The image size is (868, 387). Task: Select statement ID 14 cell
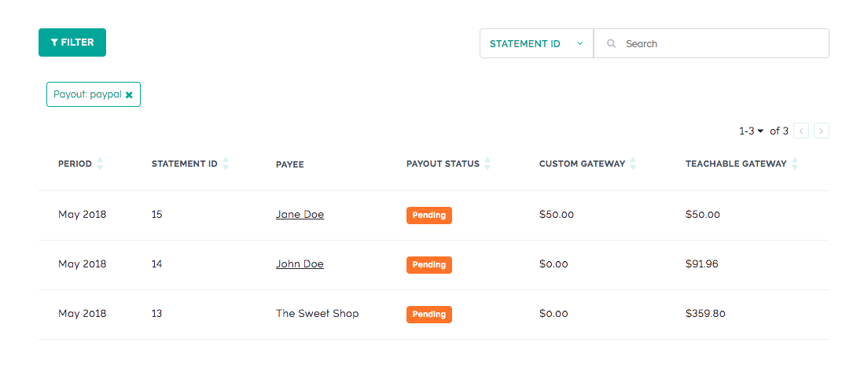(x=156, y=264)
